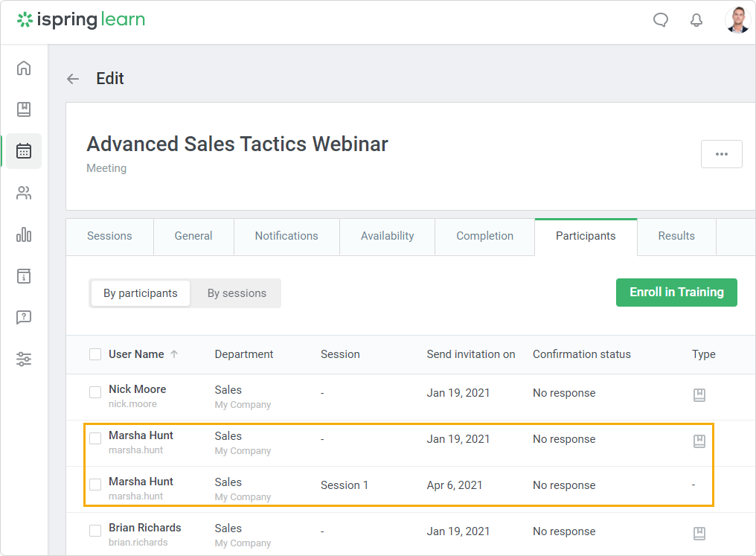This screenshot has width=756, height=556.
Task: Switch view to By sessions
Action: pos(237,293)
